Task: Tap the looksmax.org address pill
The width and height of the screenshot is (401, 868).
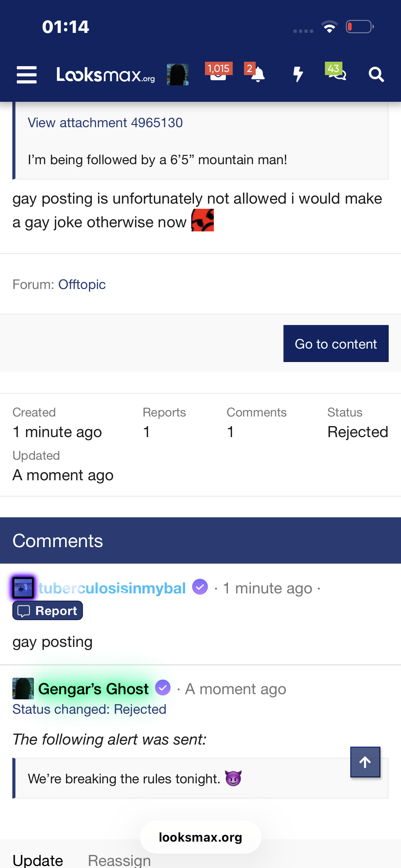Action: [x=200, y=837]
